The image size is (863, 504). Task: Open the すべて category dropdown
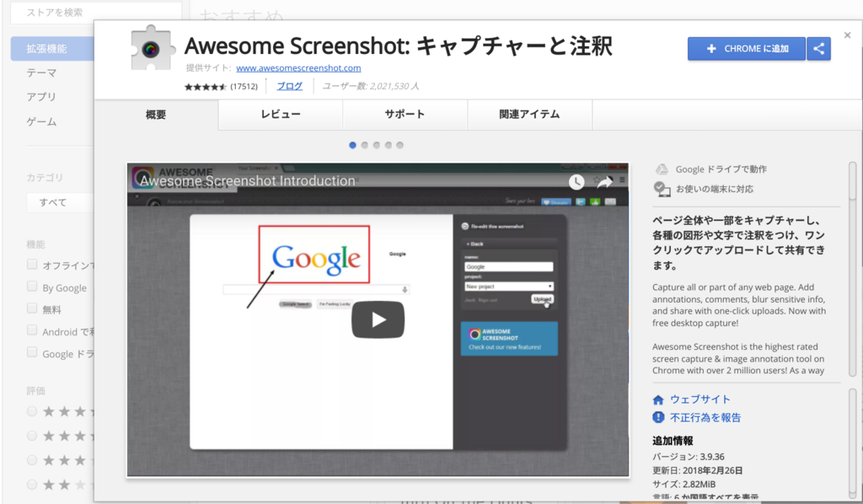[60, 202]
